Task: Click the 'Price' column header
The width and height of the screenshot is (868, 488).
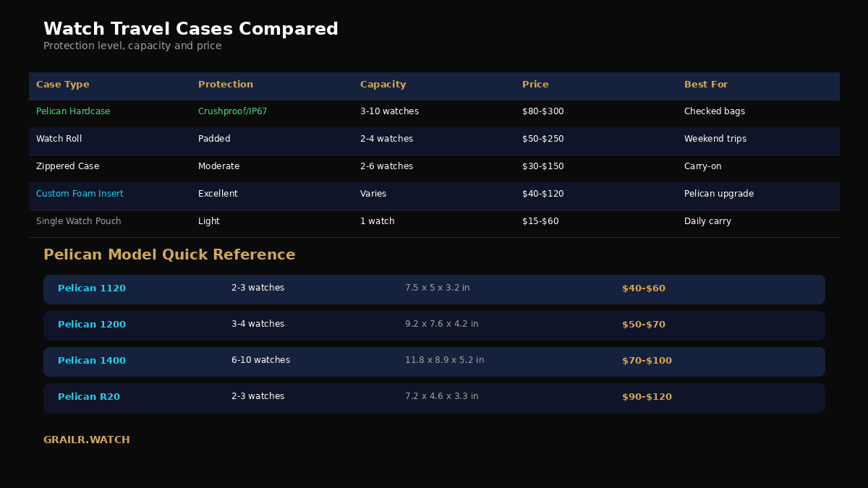Action: 535,85
